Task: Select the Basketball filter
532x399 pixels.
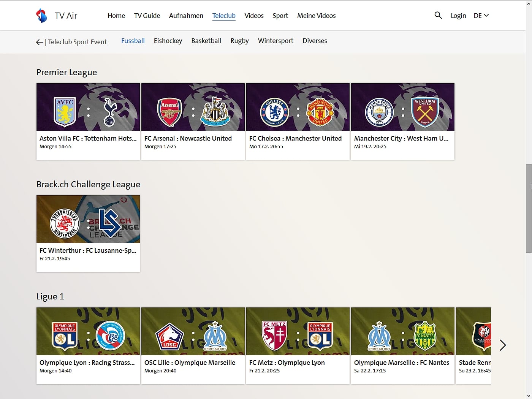Action: pos(206,41)
